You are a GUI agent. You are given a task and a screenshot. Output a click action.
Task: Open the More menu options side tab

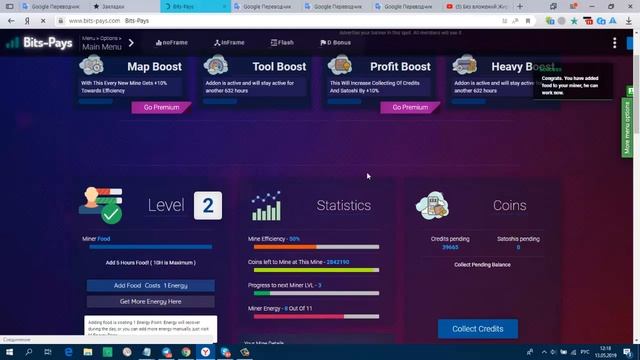click(x=627, y=127)
